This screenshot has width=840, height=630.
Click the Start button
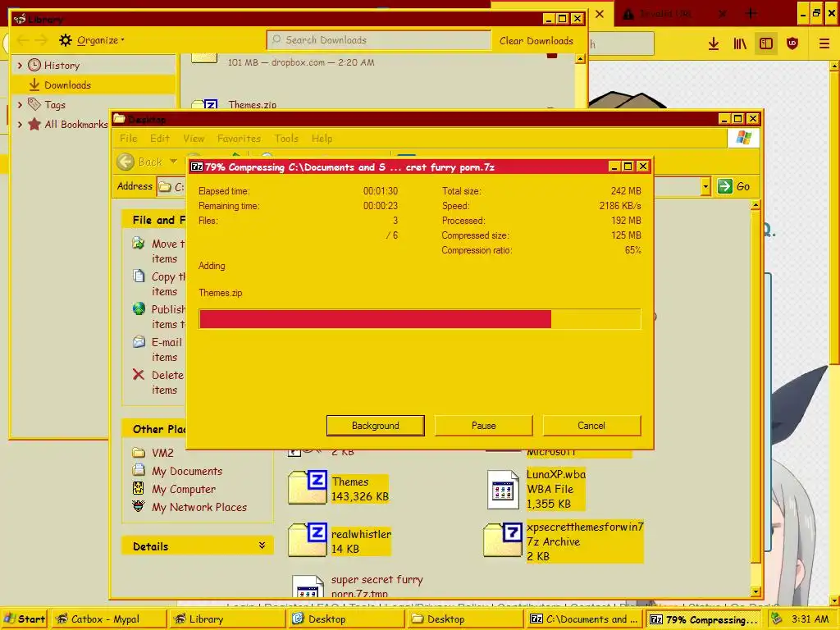tap(25, 619)
